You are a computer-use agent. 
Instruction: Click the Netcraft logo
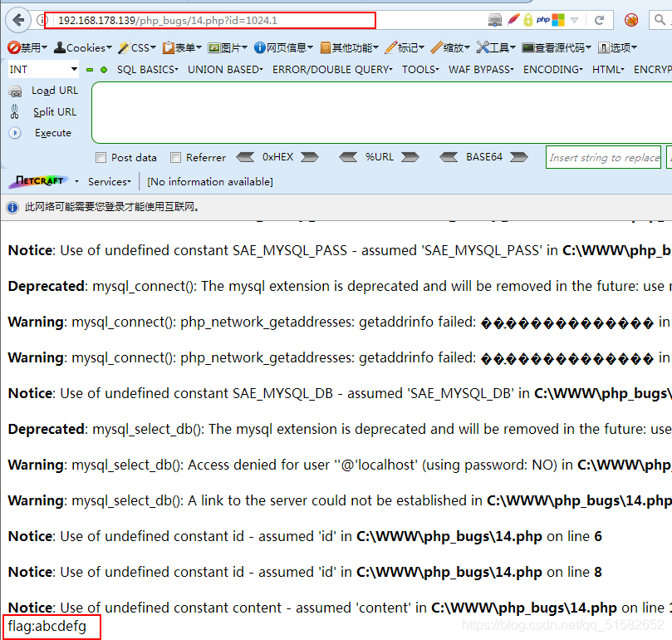click(x=40, y=181)
